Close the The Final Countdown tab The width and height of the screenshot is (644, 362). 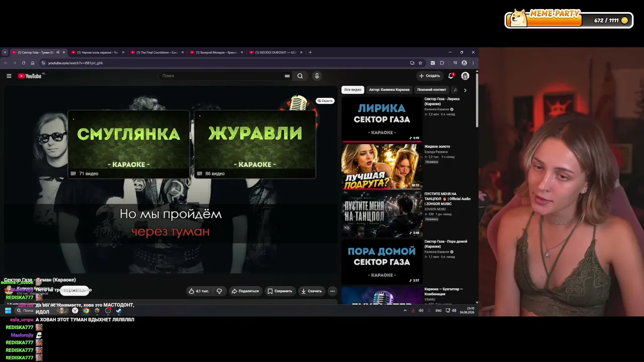click(183, 52)
